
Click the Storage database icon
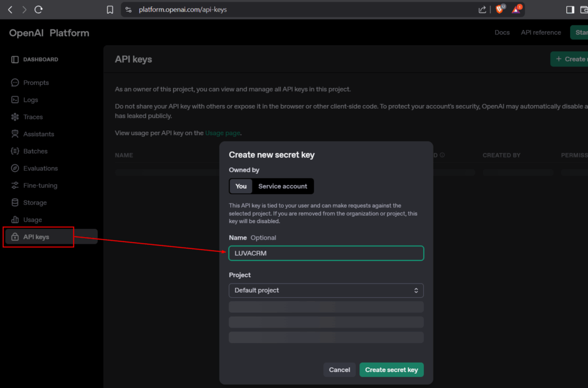coord(15,203)
